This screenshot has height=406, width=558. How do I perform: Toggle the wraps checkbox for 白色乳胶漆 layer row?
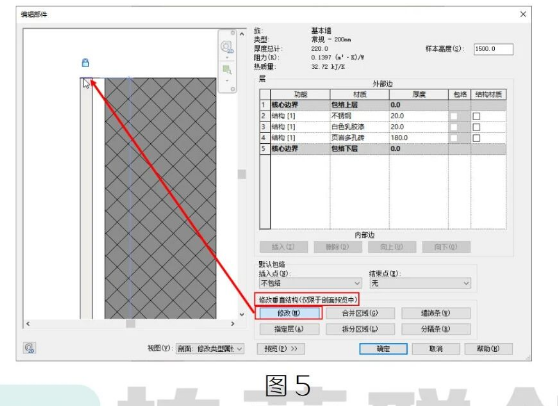[x=454, y=127]
